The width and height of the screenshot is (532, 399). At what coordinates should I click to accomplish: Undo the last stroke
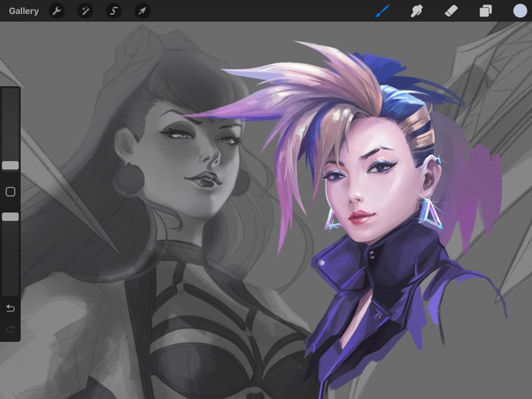(10, 308)
